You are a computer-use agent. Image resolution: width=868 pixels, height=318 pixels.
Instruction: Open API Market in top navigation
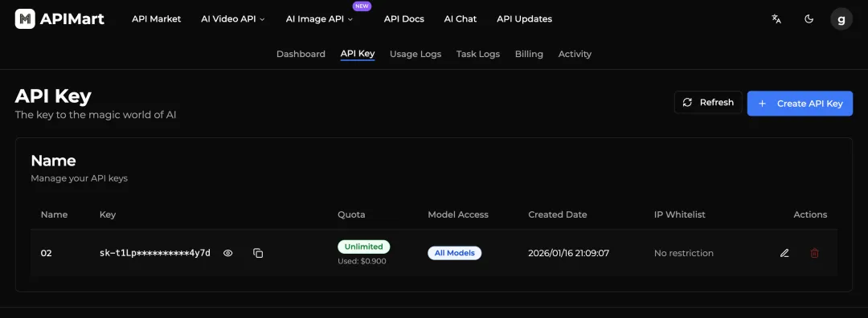pyautogui.click(x=156, y=18)
